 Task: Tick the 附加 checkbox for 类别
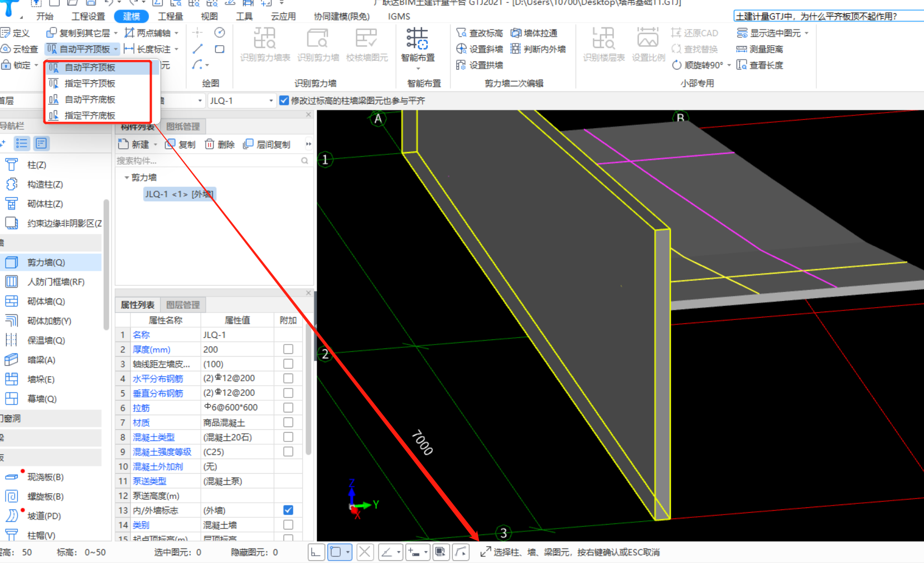tap(288, 525)
